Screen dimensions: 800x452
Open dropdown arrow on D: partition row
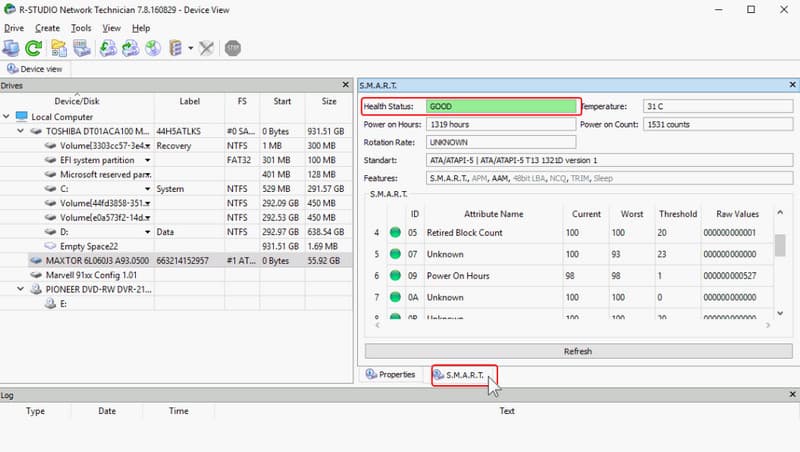click(x=147, y=232)
